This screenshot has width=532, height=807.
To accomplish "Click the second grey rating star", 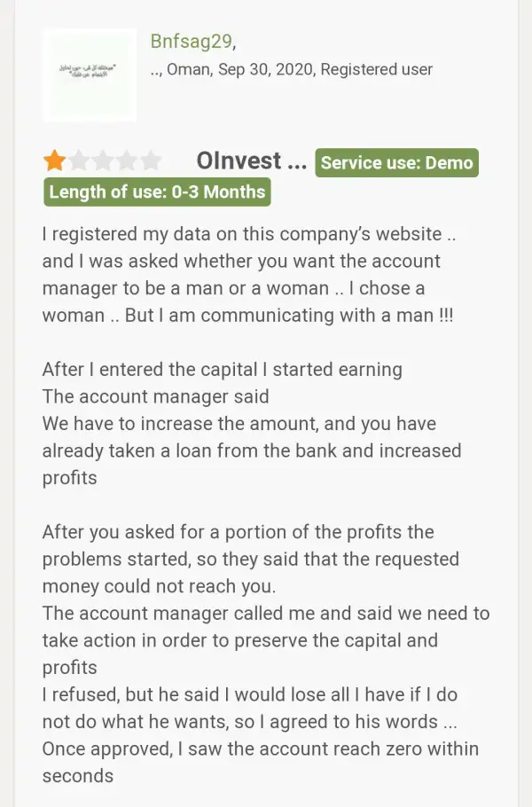I will click(80, 161).
